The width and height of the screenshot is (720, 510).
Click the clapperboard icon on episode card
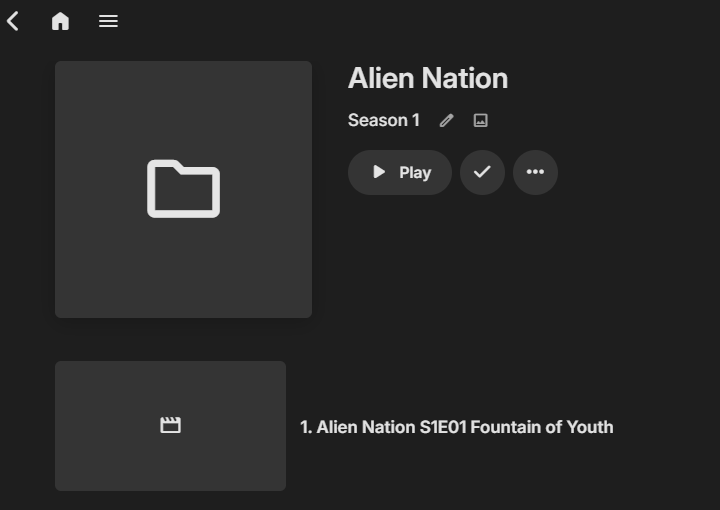point(170,425)
